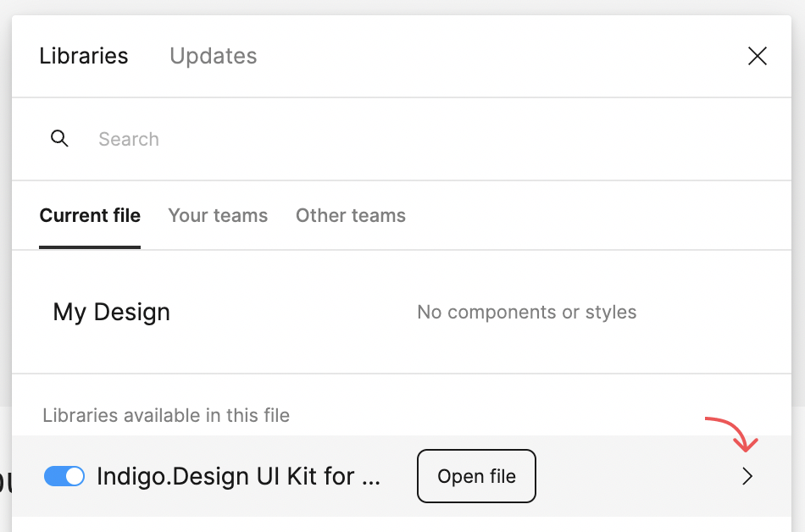Click the Indigo.Design UI Kit library name
The width and height of the screenshot is (805, 532).
tap(238, 476)
